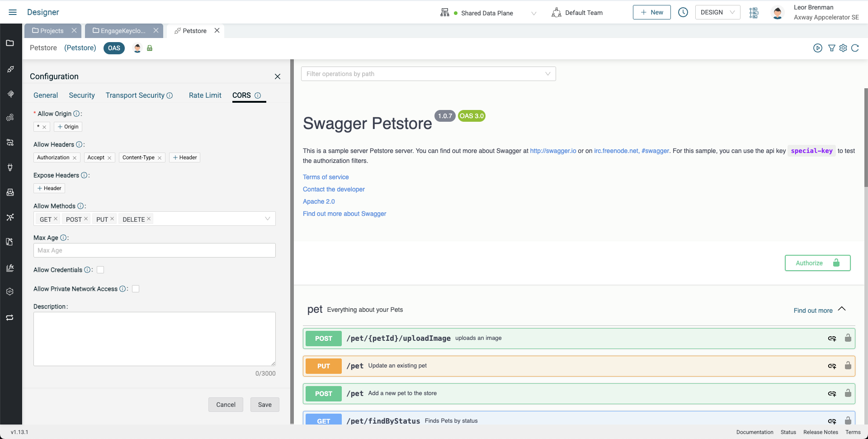868x439 pixels.
Task: Remove GET from Allow Methods
Action: tap(56, 219)
